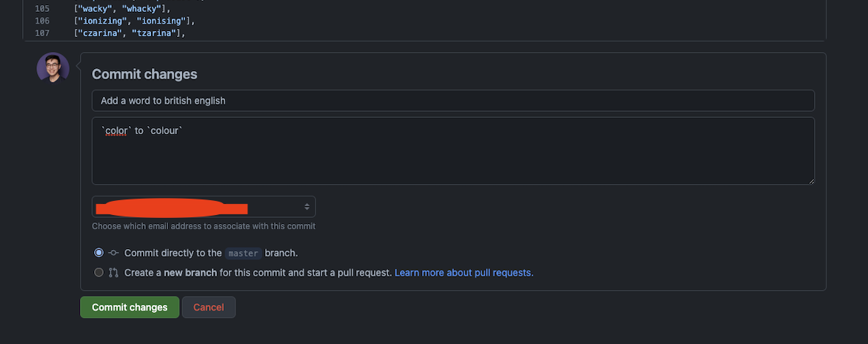Select line number 105 in the gutter
The height and width of the screenshot is (344, 868).
42,9
